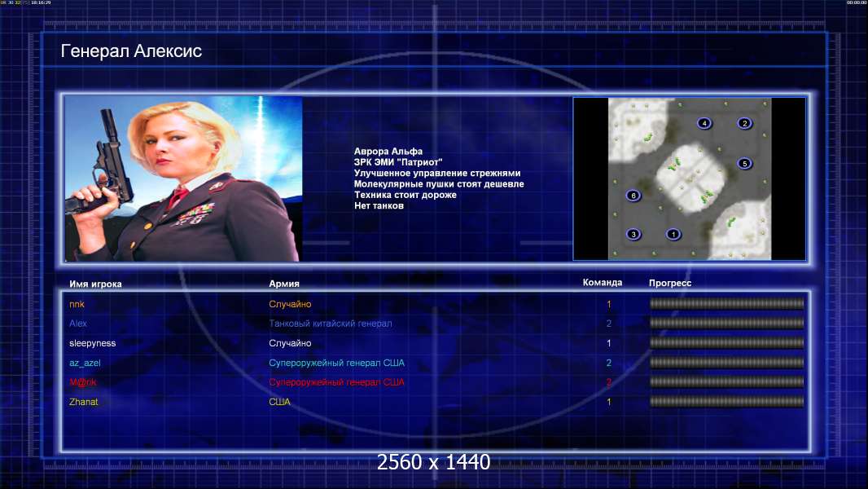The height and width of the screenshot is (489, 868).
Task: Select player name 'az_azel'
Action: click(85, 363)
